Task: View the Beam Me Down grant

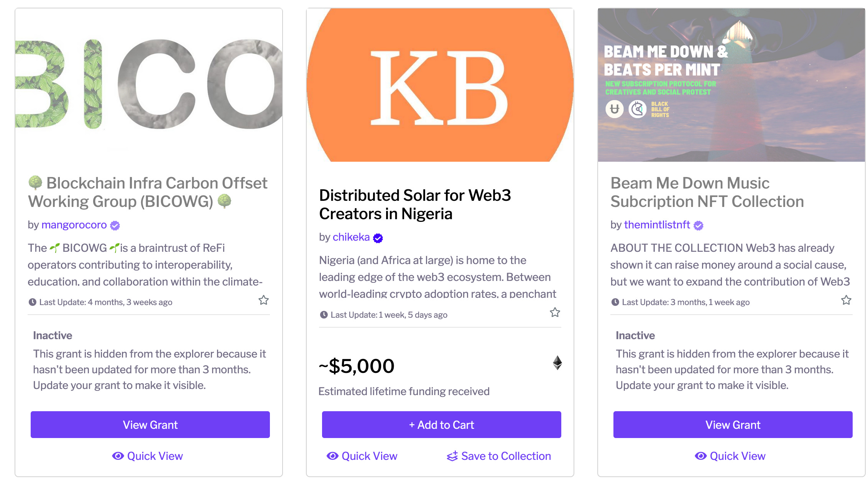Action: click(x=733, y=425)
